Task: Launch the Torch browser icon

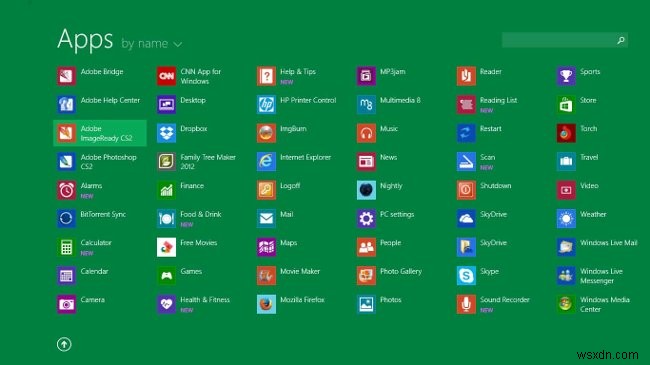Action: point(566,133)
